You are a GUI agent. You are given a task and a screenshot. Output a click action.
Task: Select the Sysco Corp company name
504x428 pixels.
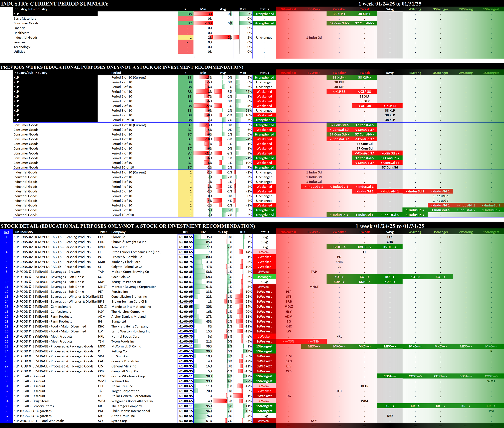(119, 421)
